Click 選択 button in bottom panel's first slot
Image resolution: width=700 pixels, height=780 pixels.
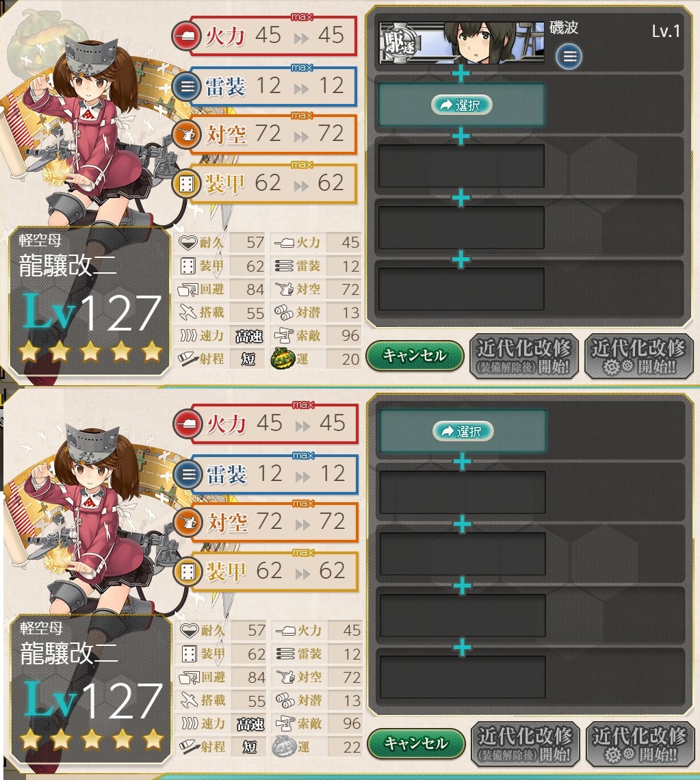(x=463, y=431)
